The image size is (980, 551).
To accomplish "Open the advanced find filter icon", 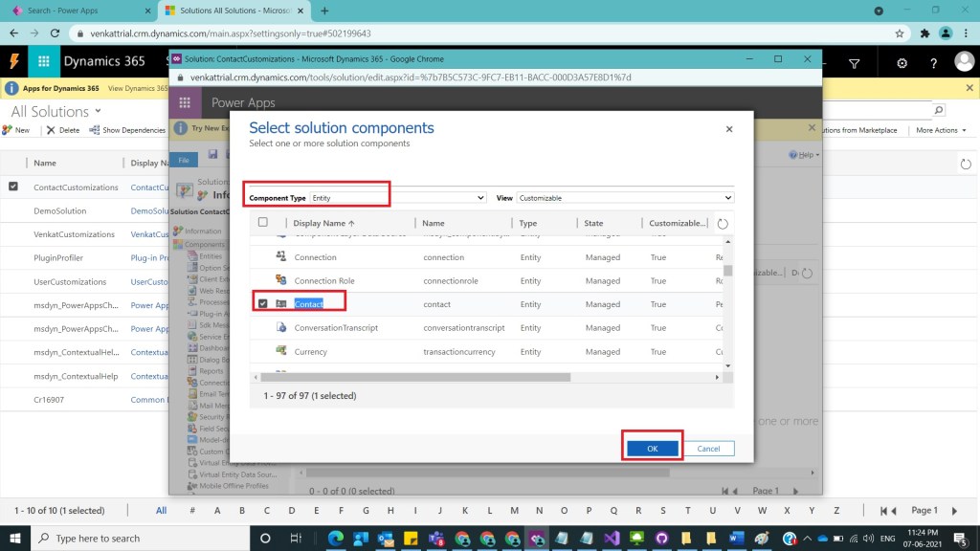I will click(855, 63).
